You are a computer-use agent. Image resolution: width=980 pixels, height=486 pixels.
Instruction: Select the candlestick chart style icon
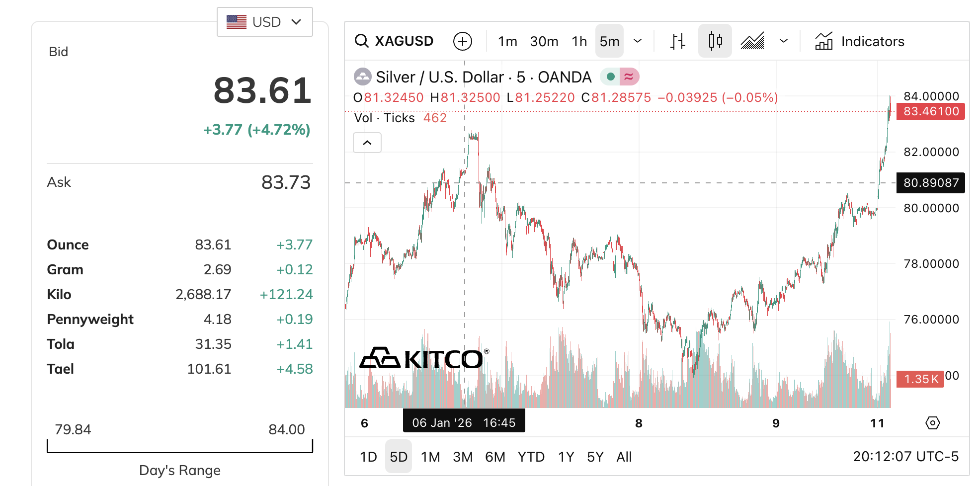[715, 41]
